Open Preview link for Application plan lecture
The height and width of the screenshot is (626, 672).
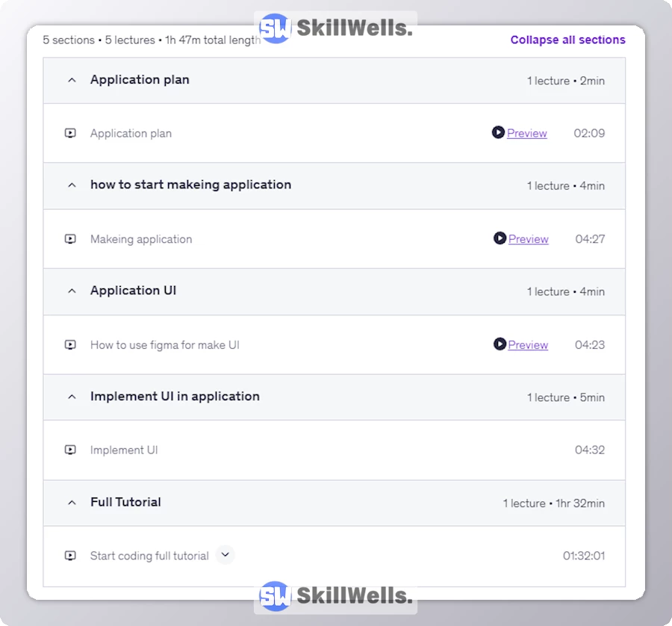(x=527, y=134)
